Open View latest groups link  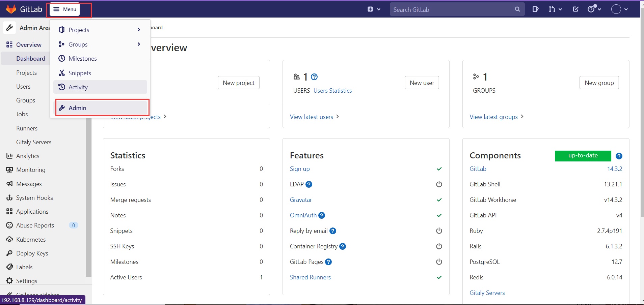click(x=497, y=117)
